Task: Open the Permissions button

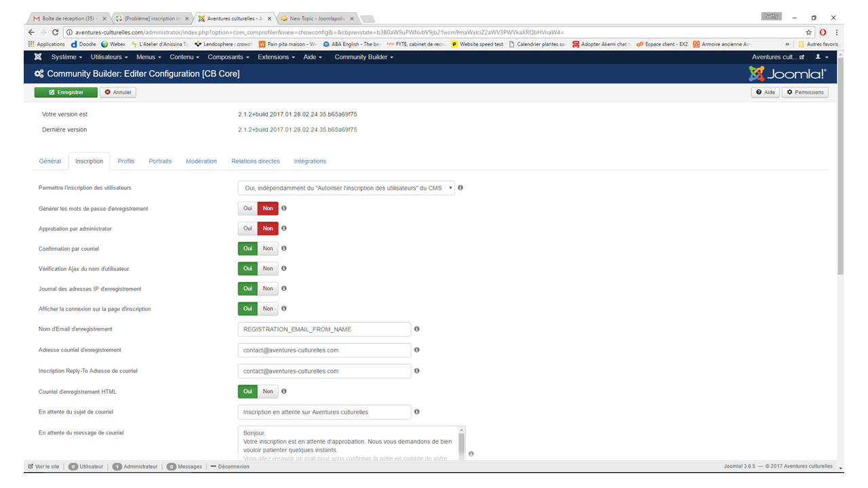Action: point(805,92)
